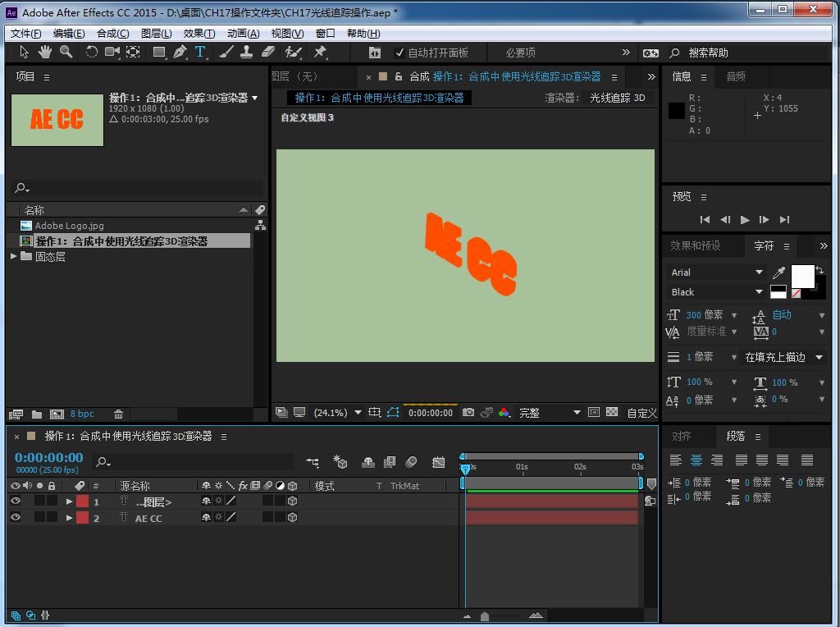
Task: Expand AE CC layer 2 properties
Action: 69,518
